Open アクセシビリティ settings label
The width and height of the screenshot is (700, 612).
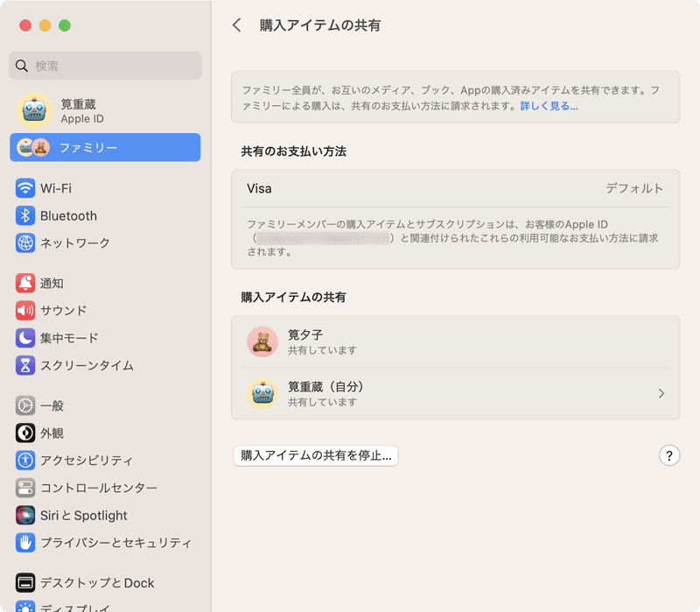[x=87, y=461]
